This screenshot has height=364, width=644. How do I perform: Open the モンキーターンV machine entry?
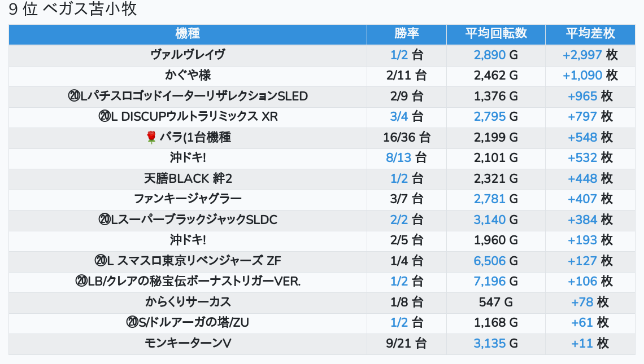click(188, 343)
